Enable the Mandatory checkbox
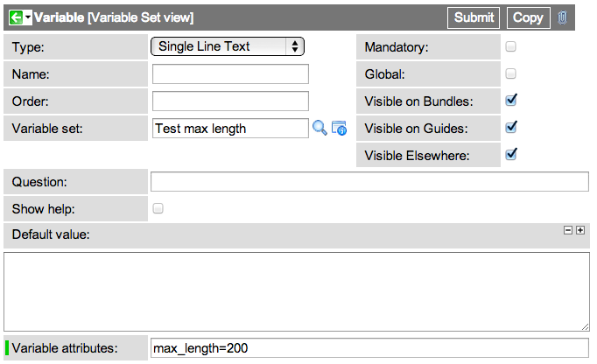597x364 pixels. (510, 46)
